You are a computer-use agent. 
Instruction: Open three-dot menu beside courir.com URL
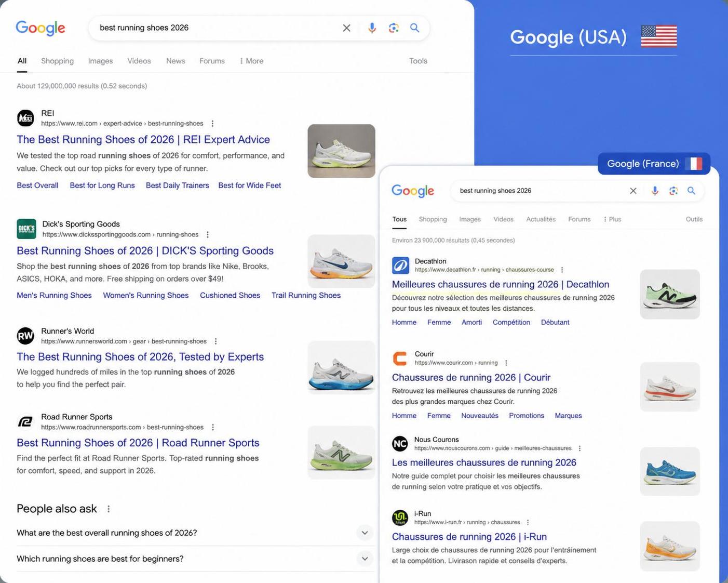click(506, 363)
